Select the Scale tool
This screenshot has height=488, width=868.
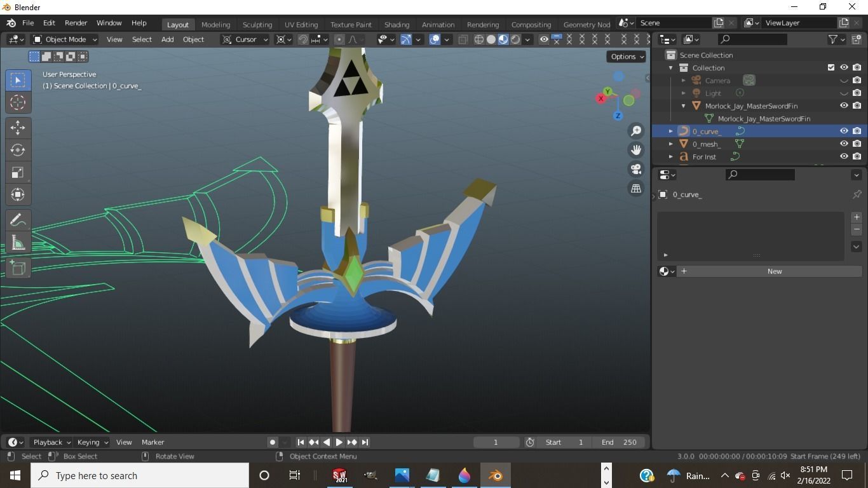[18, 172]
